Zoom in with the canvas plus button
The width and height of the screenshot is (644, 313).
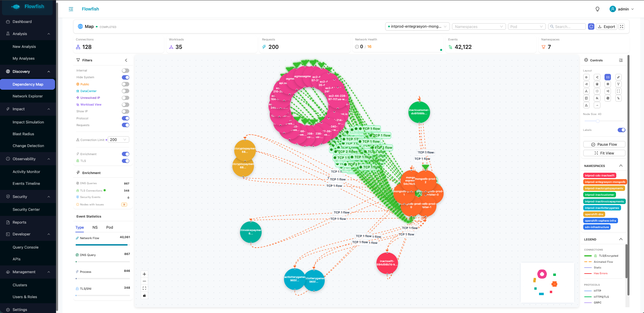144,274
